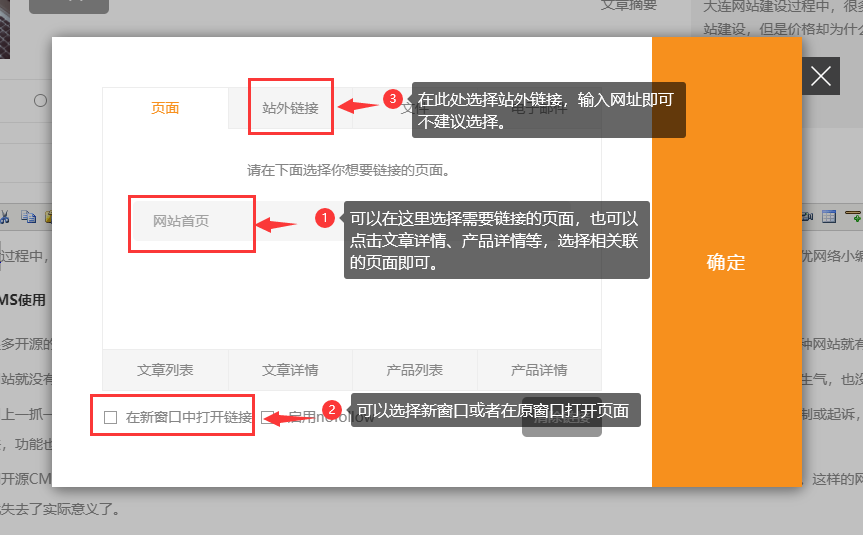The image size is (863, 535).
Task: Close the link dialog with the X icon
Action: click(821, 76)
